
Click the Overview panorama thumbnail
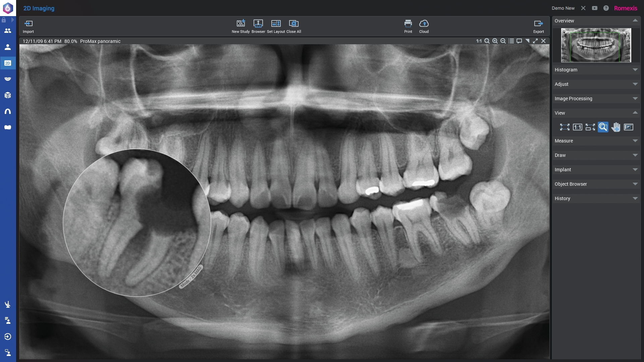point(596,45)
